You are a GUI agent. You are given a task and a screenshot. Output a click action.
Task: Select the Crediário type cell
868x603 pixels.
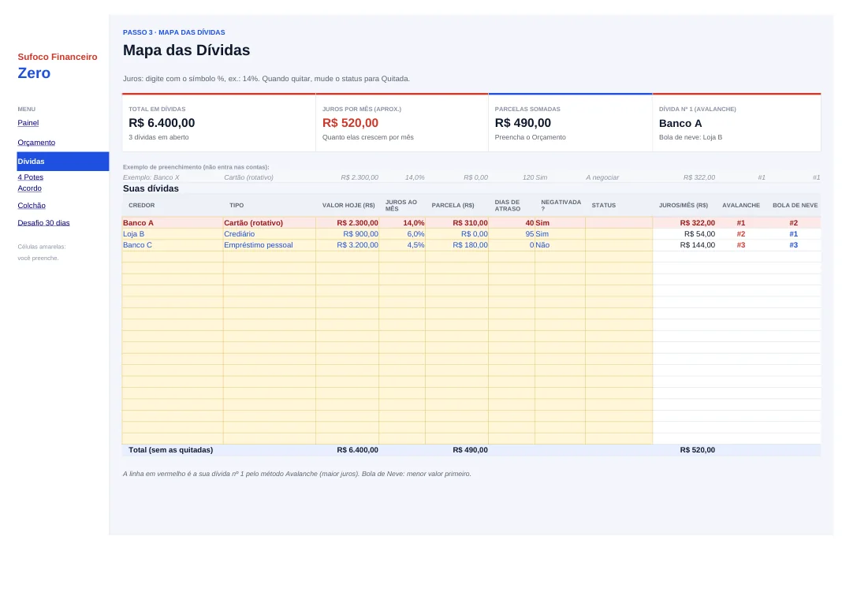pyautogui.click(x=269, y=233)
